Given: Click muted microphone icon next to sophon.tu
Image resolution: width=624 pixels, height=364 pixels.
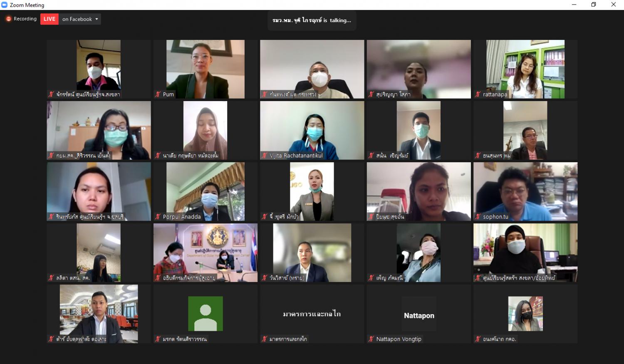Looking at the screenshot, I should pyautogui.click(x=478, y=217).
